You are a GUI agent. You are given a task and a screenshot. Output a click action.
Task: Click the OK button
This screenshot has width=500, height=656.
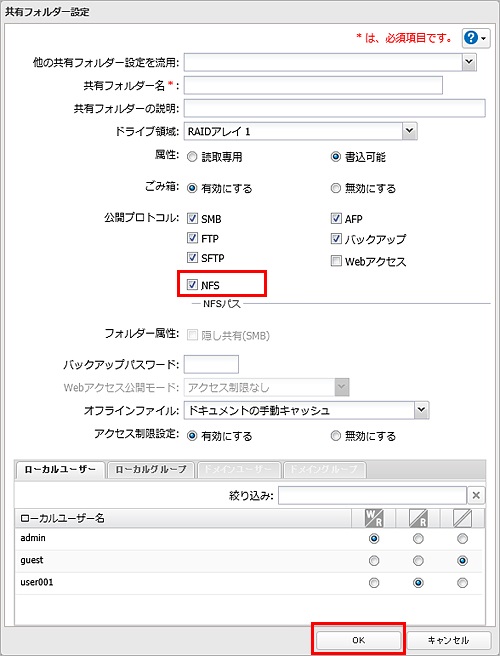click(359, 640)
